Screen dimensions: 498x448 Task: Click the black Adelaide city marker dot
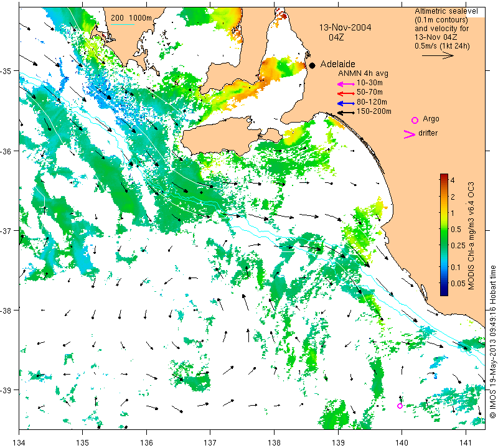pyautogui.click(x=312, y=65)
